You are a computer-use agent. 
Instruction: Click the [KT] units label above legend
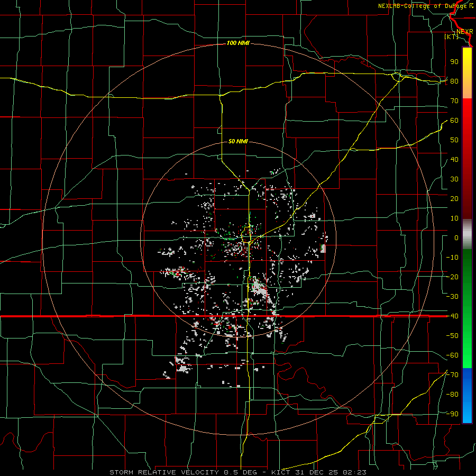point(452,36)
